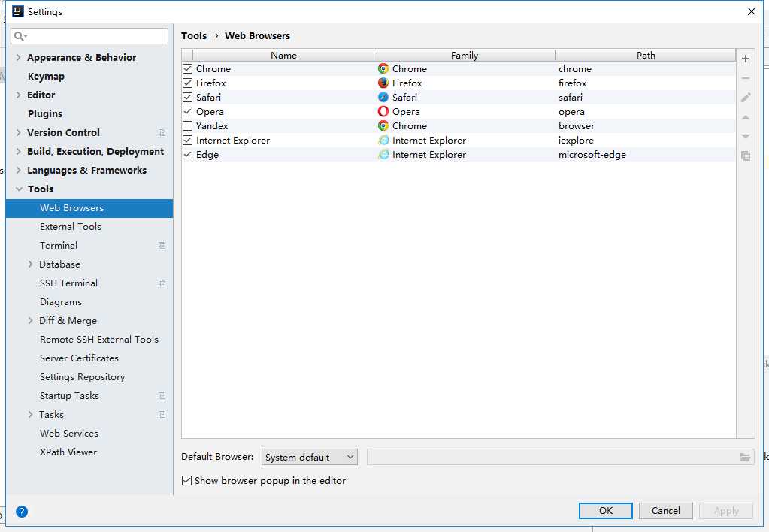769x532 pixels.
Task: Expand the Diff & Merge arrow
Action: click(x=30, y=320)
